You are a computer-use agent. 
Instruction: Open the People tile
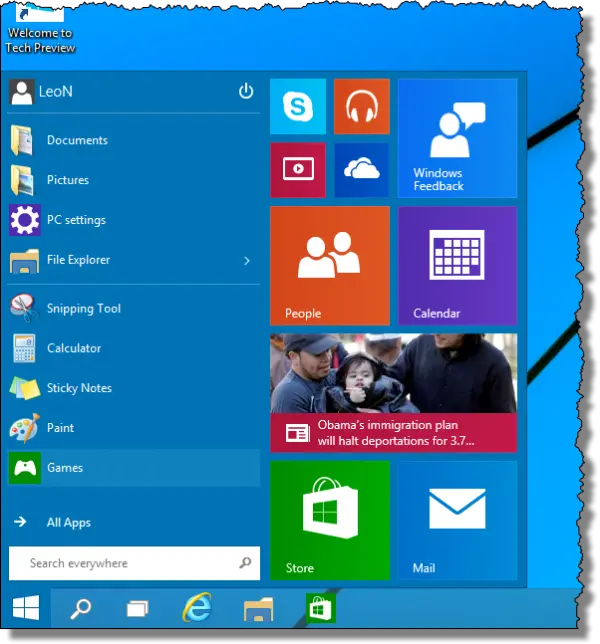coord(330,266)
